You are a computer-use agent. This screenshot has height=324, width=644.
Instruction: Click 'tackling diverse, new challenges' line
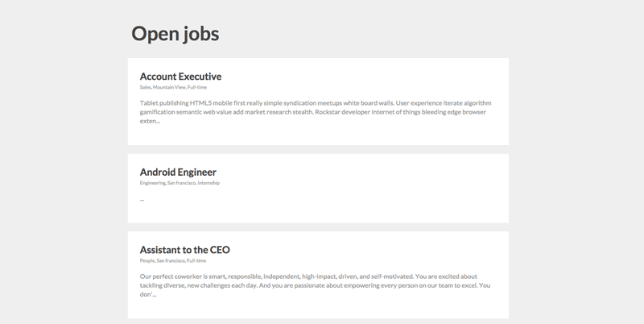pyautogui.click(x=315, y=285)
